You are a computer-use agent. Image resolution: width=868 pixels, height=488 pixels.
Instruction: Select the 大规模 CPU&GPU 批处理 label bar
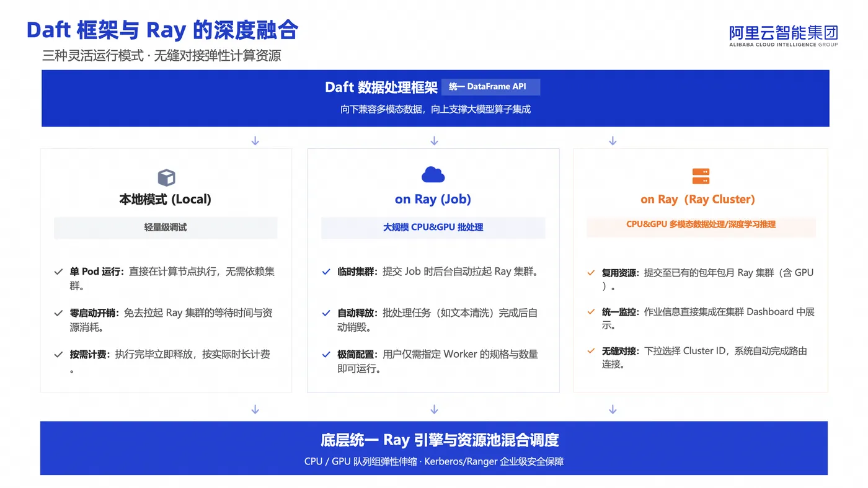click(433, 228)
